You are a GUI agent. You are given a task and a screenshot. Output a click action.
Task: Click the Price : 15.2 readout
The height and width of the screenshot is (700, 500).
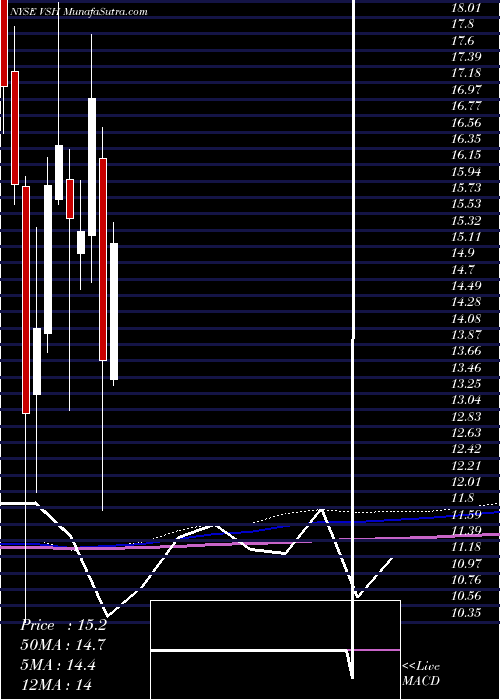[x=63, y=625]
